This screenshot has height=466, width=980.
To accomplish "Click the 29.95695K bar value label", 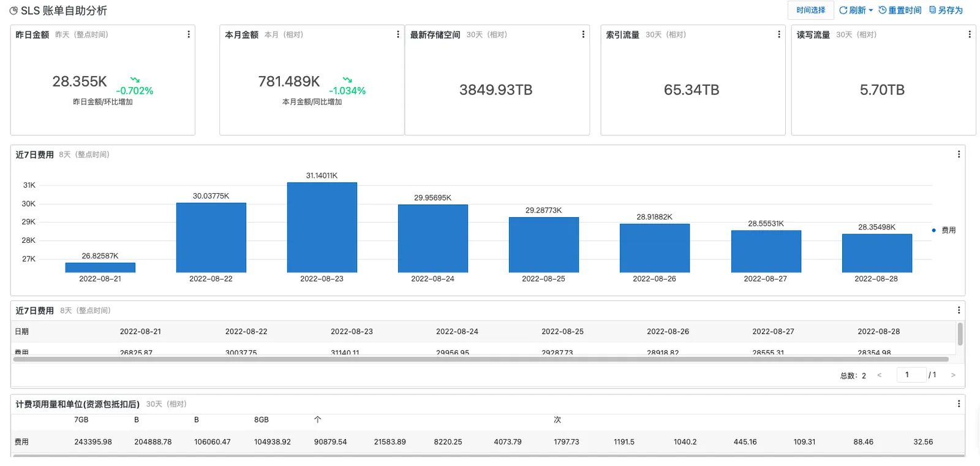I will click(x=432, y=198).
